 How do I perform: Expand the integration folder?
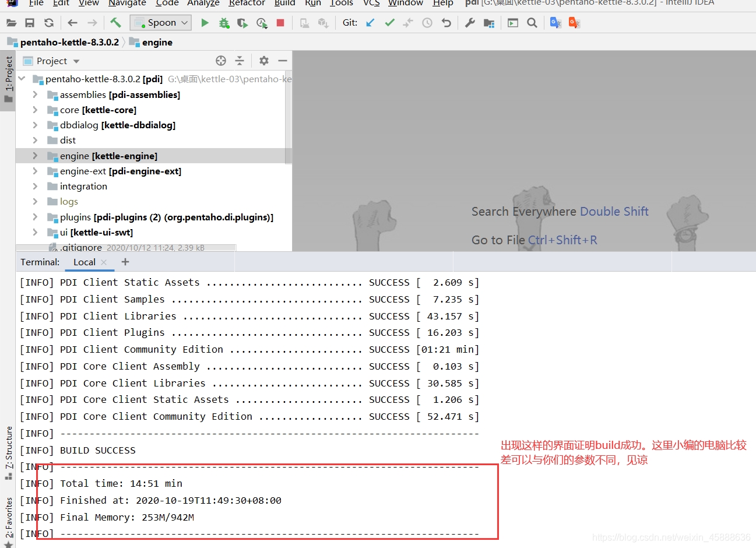[x=35, y=186]
